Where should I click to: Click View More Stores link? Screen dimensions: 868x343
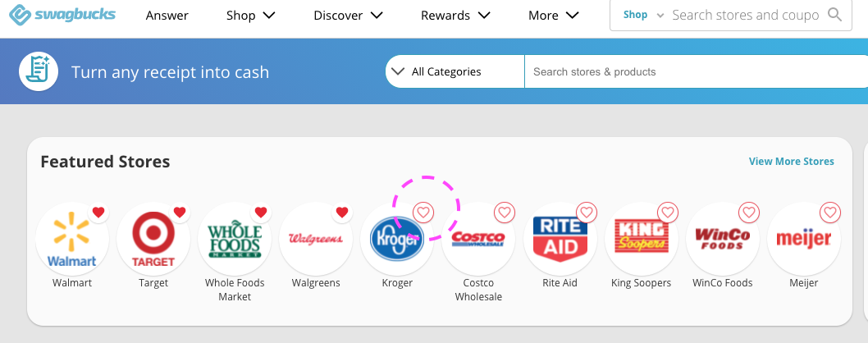coord(791,162)
